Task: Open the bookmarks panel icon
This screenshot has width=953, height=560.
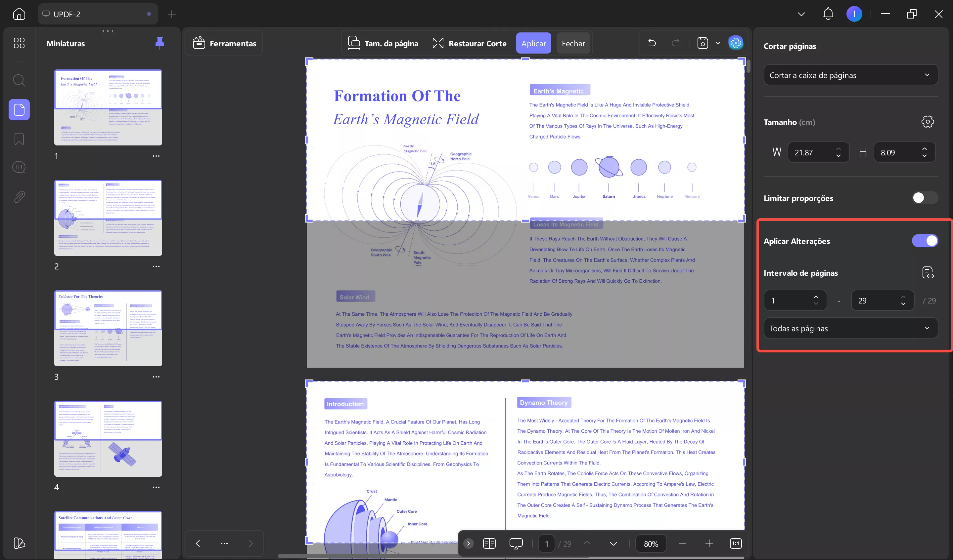Action: [x=19, y=139]
